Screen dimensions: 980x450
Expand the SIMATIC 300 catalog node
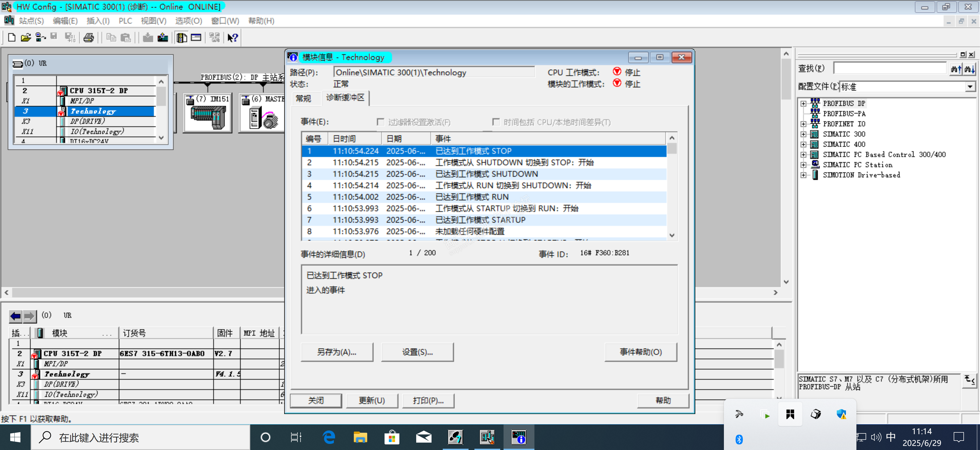[x=803, y=134]
